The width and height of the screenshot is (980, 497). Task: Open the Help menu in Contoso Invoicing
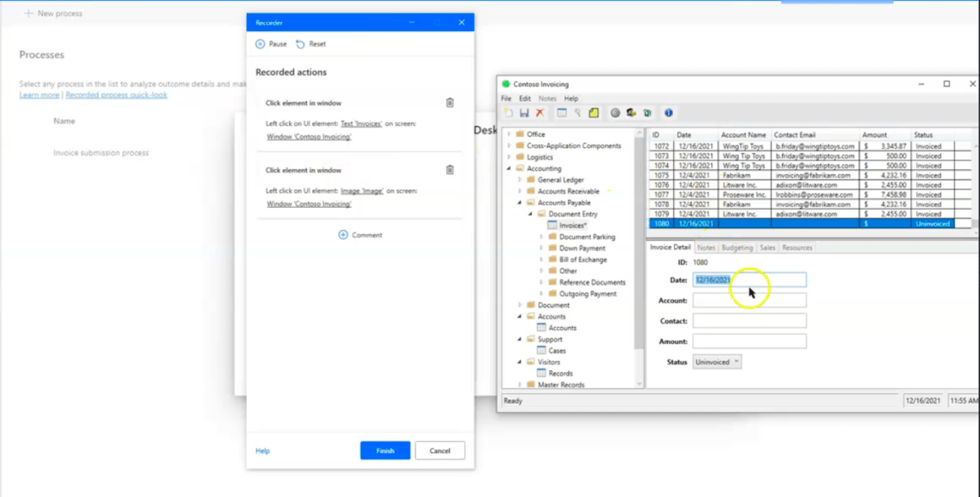tap(571, 98)
